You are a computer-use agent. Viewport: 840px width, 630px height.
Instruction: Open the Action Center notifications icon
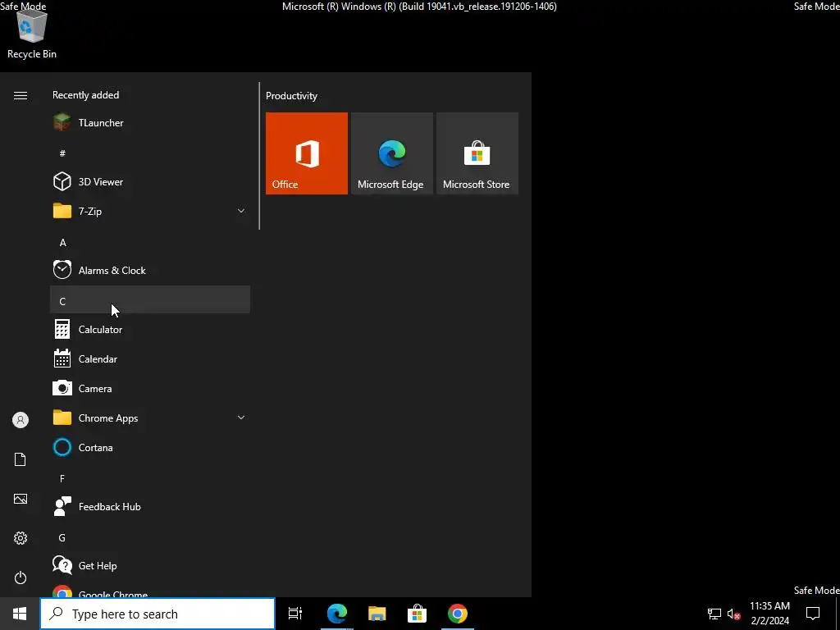tap(813, 614)
